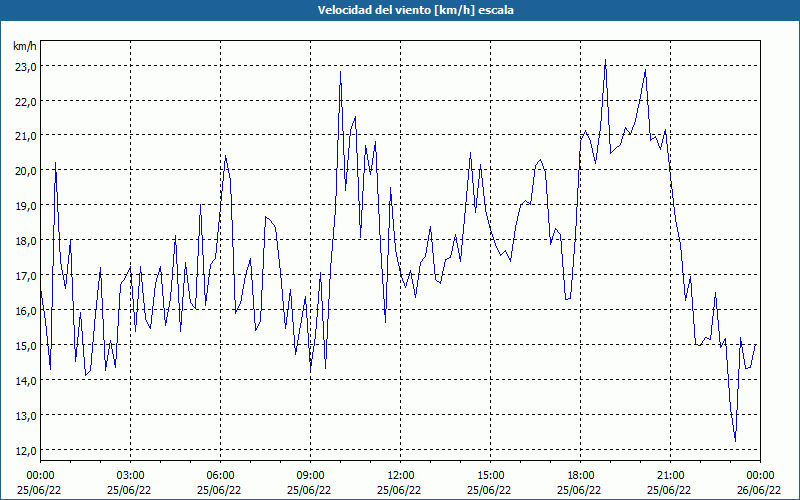Click the 12,0 y-axis label
Viewport: 800px width, 500px height.
[x=24, y=450]
